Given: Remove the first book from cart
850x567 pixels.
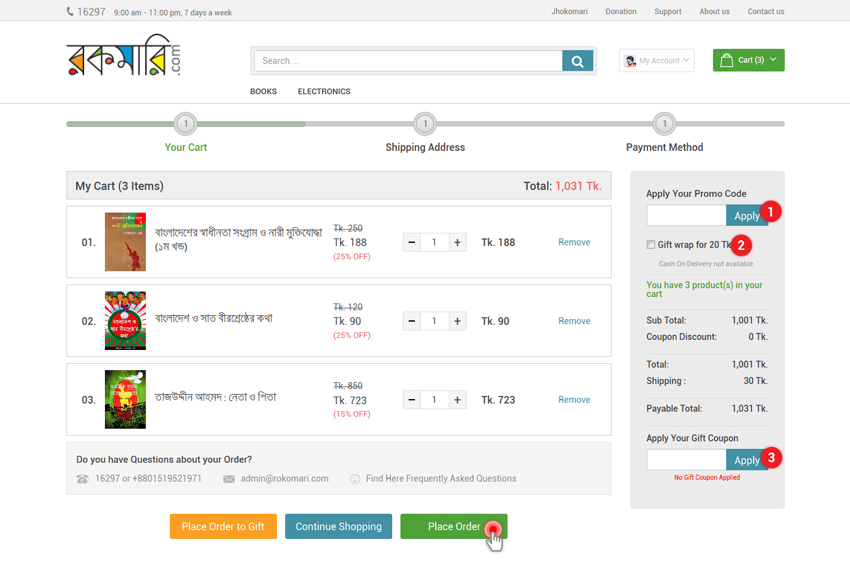Looking at the screenshot, I should tap(574, 243).
